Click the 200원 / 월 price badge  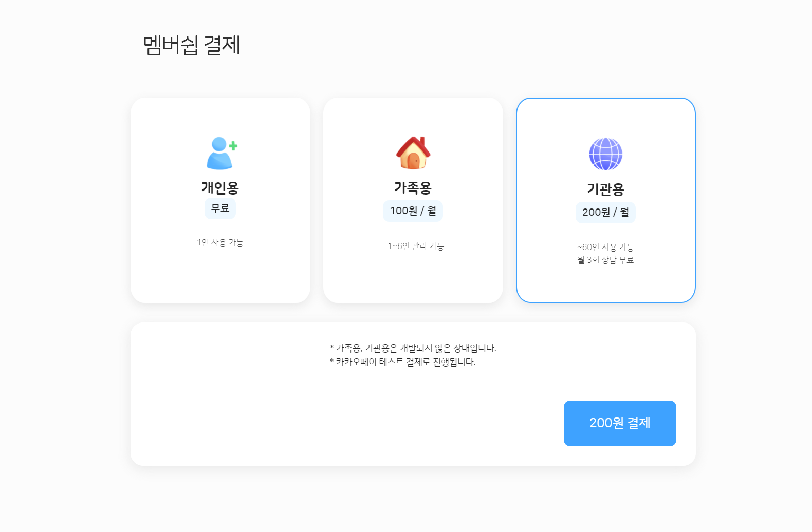click(x=605, y=213)
